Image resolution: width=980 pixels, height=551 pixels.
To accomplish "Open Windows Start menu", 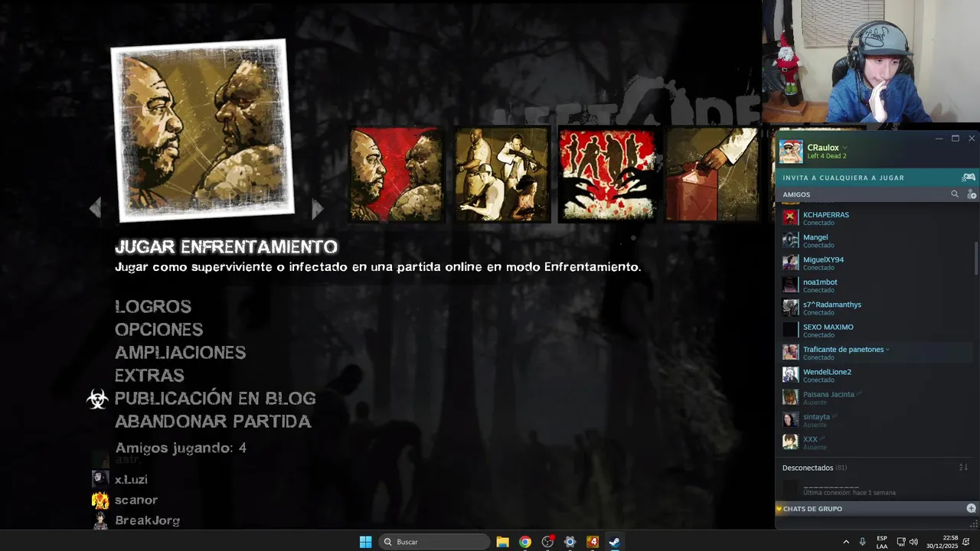I will click(365, 542).
